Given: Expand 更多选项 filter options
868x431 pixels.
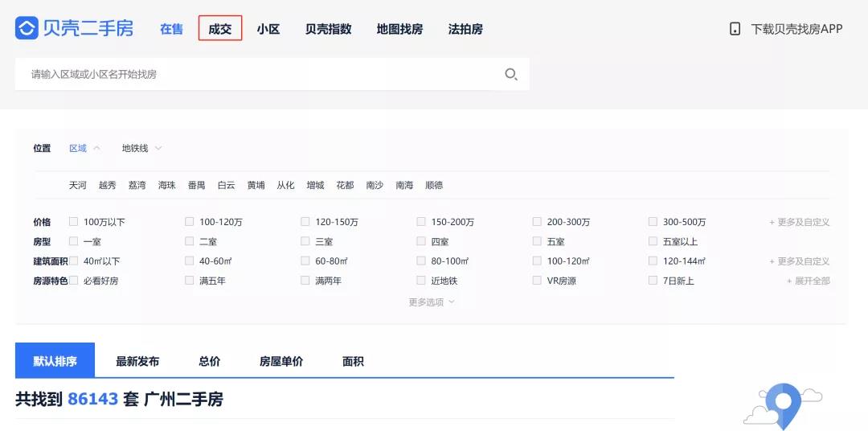Looking at the screenshot, I should (x=432, y=302).
